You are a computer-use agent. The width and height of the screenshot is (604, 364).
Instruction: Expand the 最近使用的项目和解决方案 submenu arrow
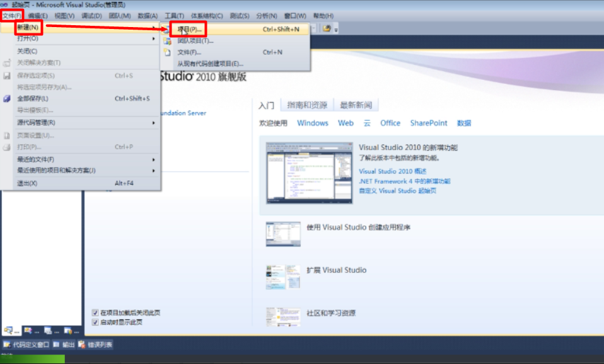coord(153,171)
